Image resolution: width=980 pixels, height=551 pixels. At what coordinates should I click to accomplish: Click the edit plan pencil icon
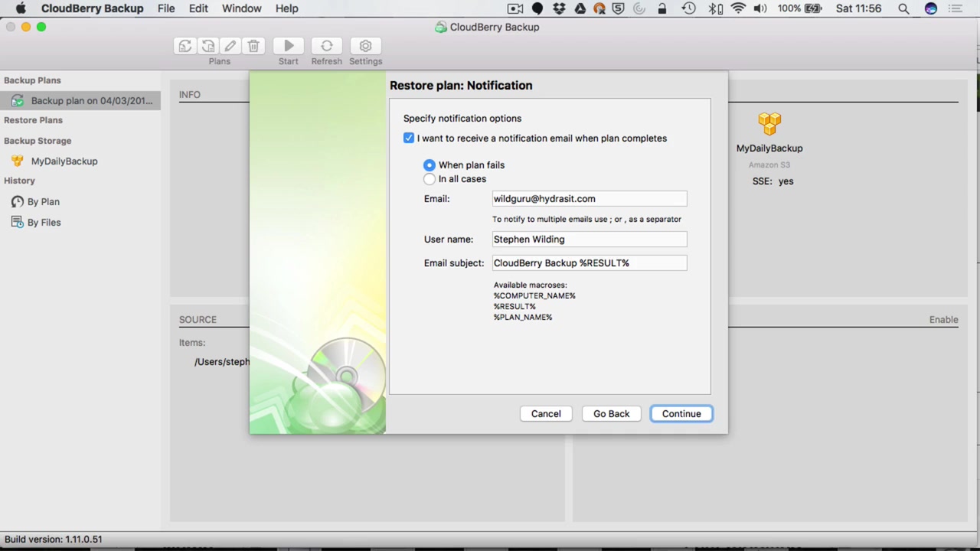pyautogui.click(x=230, y=46)
